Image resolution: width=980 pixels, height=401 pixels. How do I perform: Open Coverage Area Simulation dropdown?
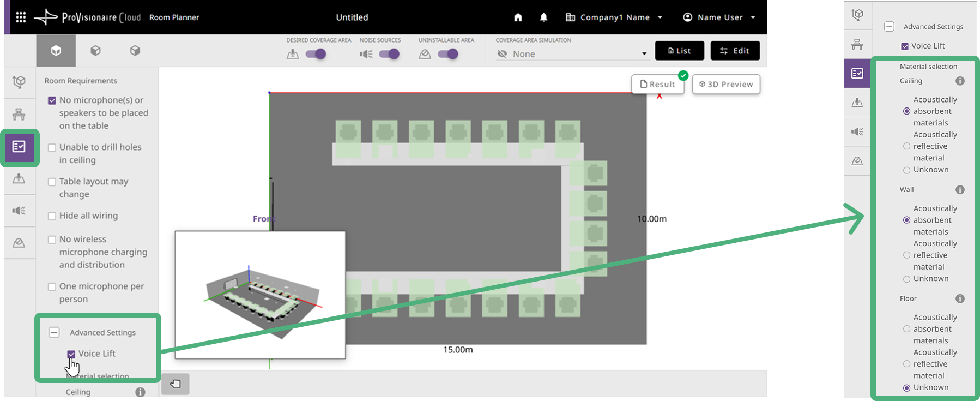(x=571, y=54)
